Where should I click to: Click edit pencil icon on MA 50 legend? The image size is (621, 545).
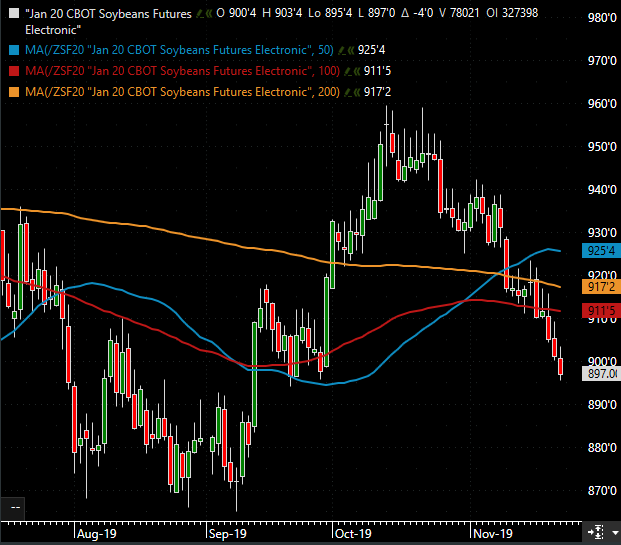point(342,50)
